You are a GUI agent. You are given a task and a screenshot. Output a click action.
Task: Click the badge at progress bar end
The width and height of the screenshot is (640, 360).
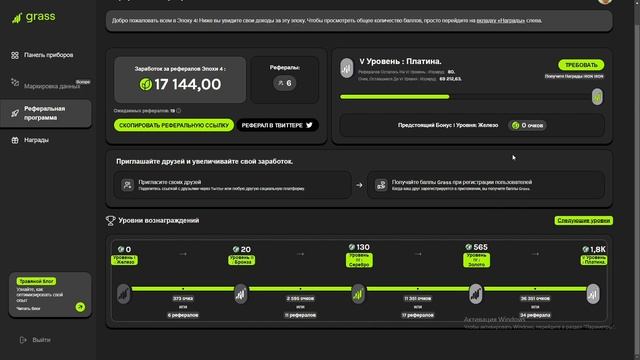(597, 97)
